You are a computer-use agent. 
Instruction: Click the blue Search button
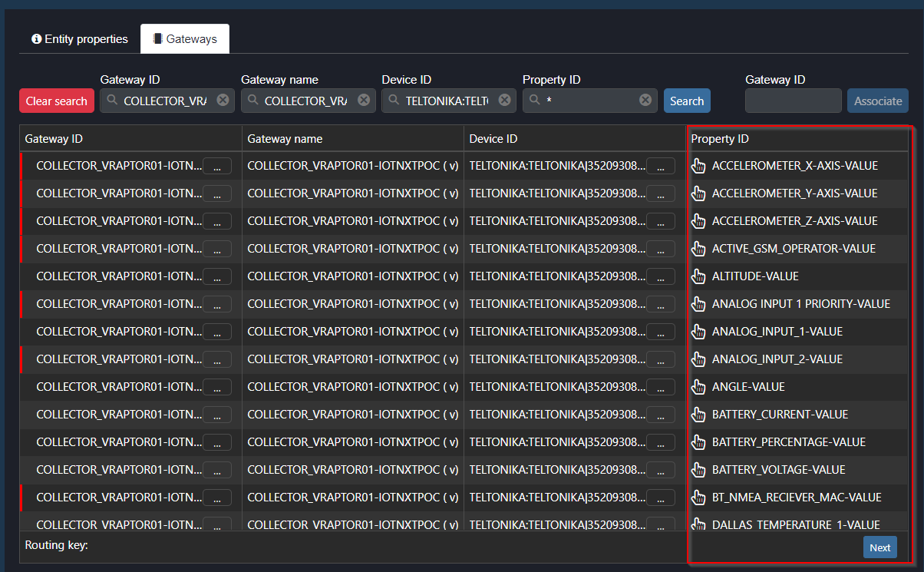point(687,101)
